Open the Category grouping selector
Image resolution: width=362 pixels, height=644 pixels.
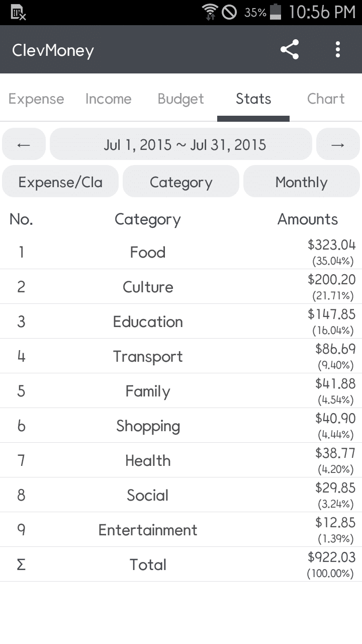[x=181, y=182]
